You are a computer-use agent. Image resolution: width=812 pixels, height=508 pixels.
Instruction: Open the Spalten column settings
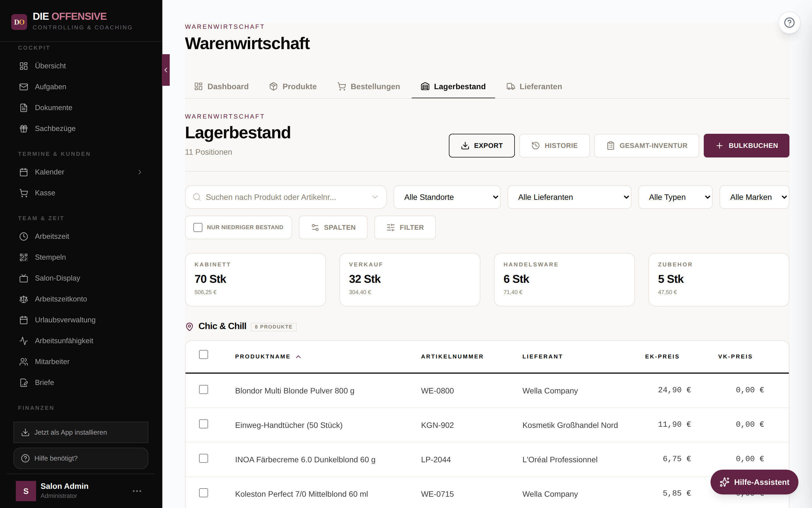click(333, 227)
